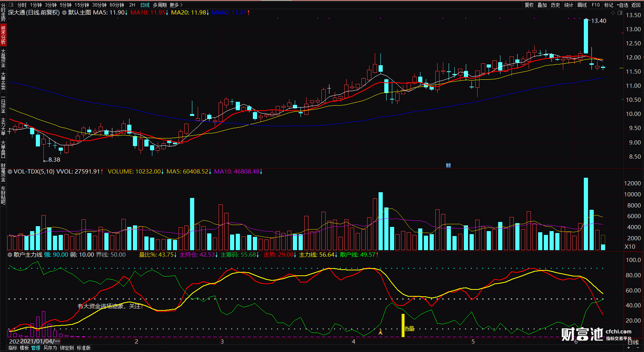Switch to 分时 period
The height and width of the screenshot is (352, 644).
point(22,5)
